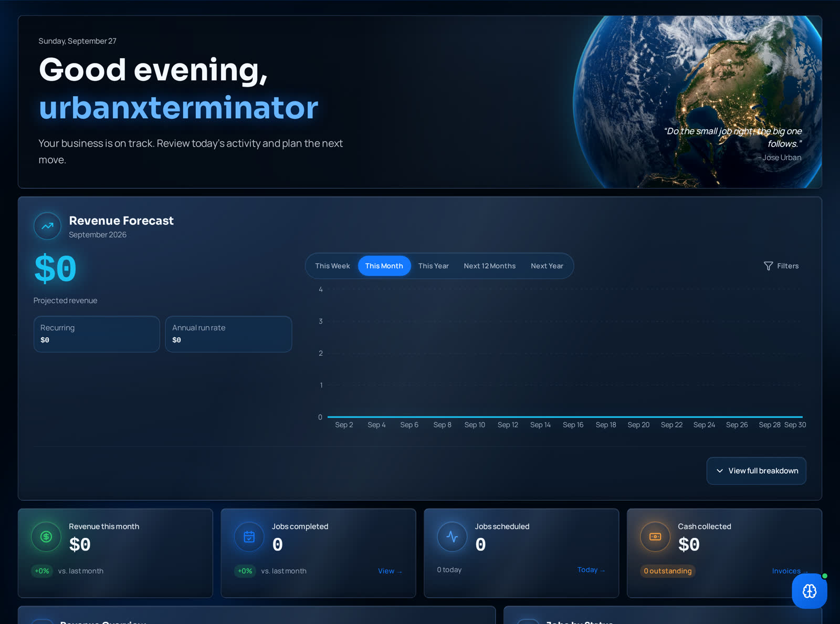Image resolution: width=840 pixels, height=624 pixels.
Task: Click the username urbanxterminator heading
Action: point(178,108)
